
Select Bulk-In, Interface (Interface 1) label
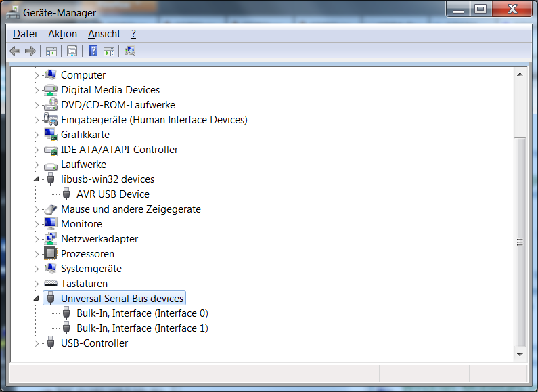(x=142, y=328)
